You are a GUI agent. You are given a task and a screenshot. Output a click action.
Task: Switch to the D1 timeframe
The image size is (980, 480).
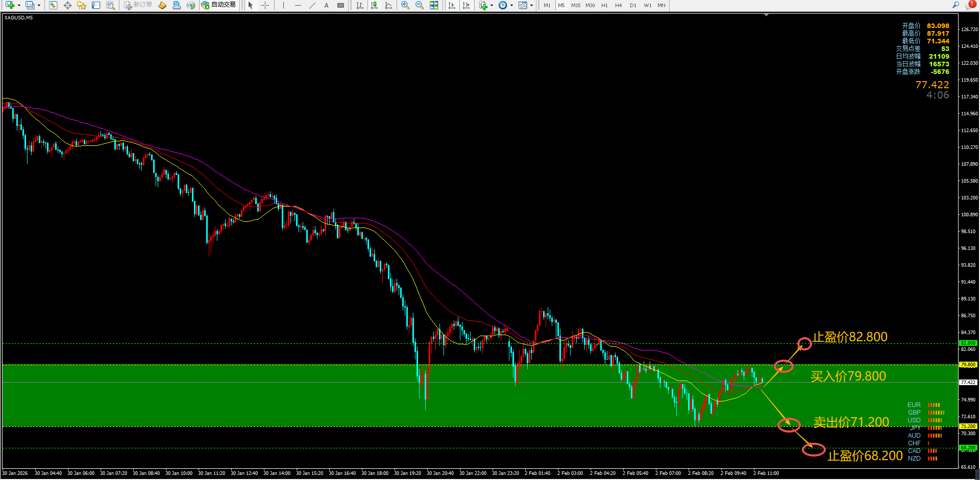coord(633,5)
